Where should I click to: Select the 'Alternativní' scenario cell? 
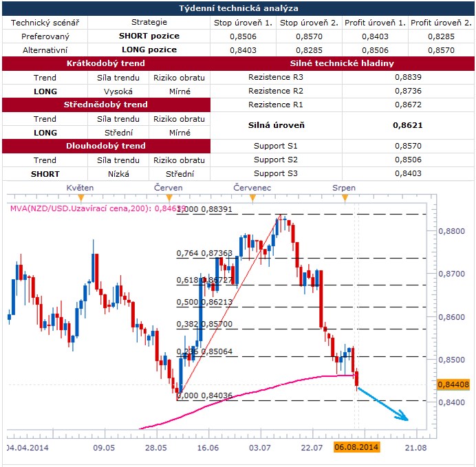[45, 50]
